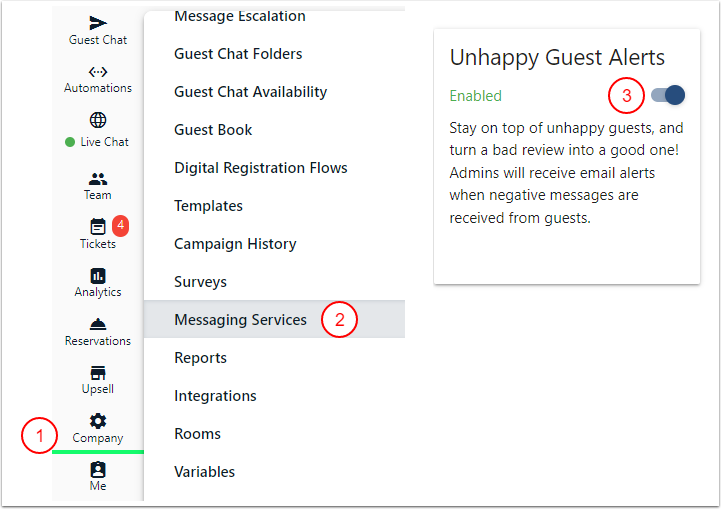Select Templates from the settings list
The image size is (721, 509).
[x=208, y=206]
